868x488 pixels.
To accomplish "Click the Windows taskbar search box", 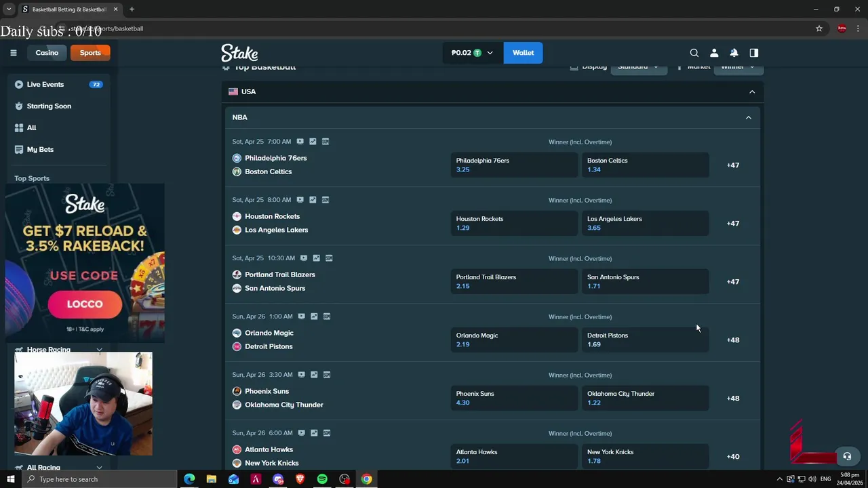I will pos(100,479).
